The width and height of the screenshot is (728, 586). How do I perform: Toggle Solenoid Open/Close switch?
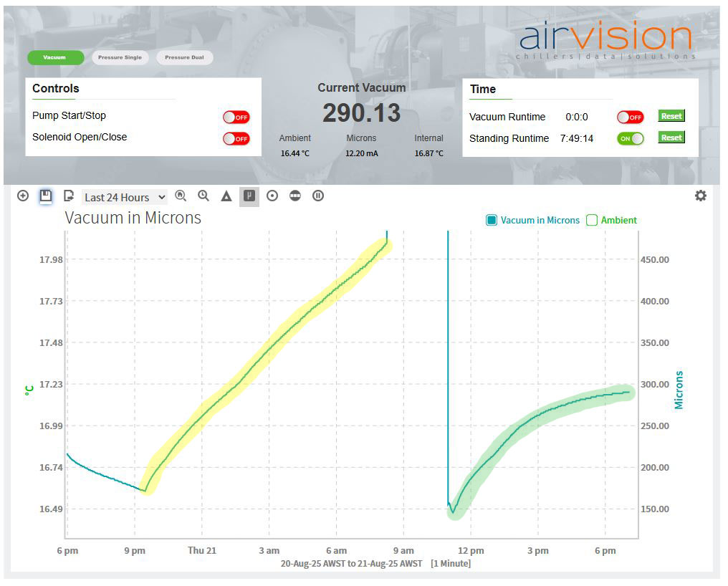tap(236, 137)
